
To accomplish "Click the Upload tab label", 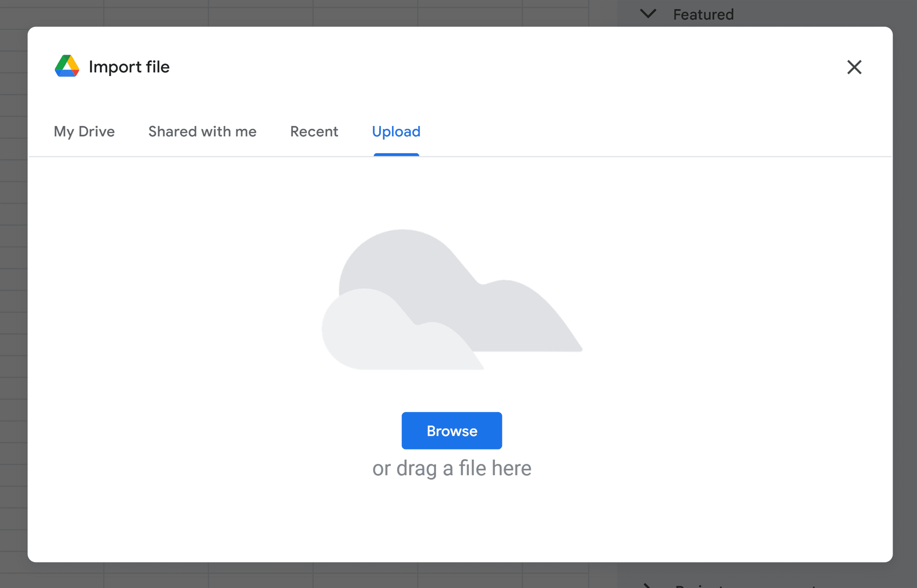I will (396, 131).
